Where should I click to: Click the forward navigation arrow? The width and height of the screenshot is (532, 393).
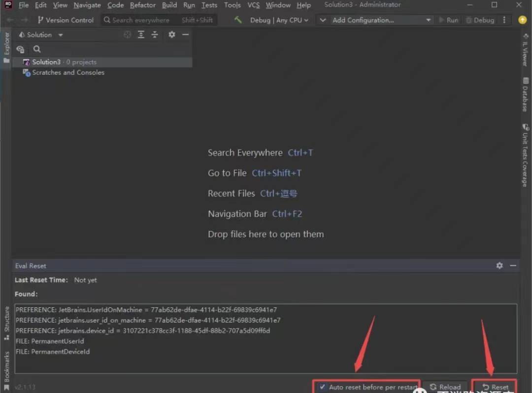[x=25, y=20]
